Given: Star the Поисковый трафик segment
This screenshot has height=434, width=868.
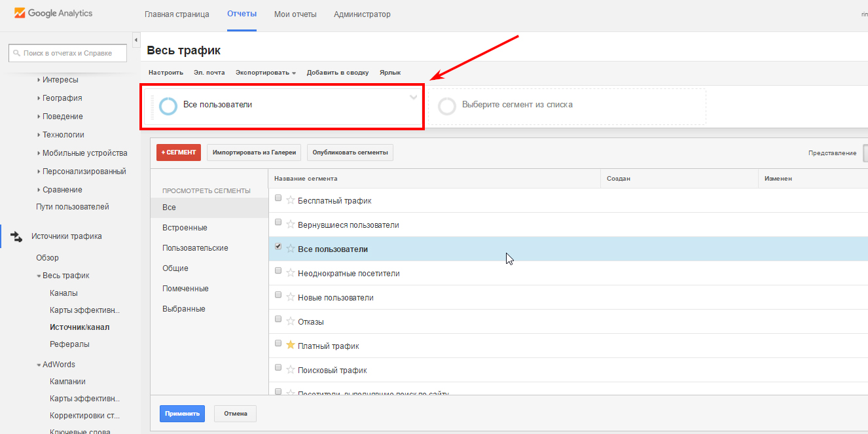Looking at the screenshot, I should [291, 369].
